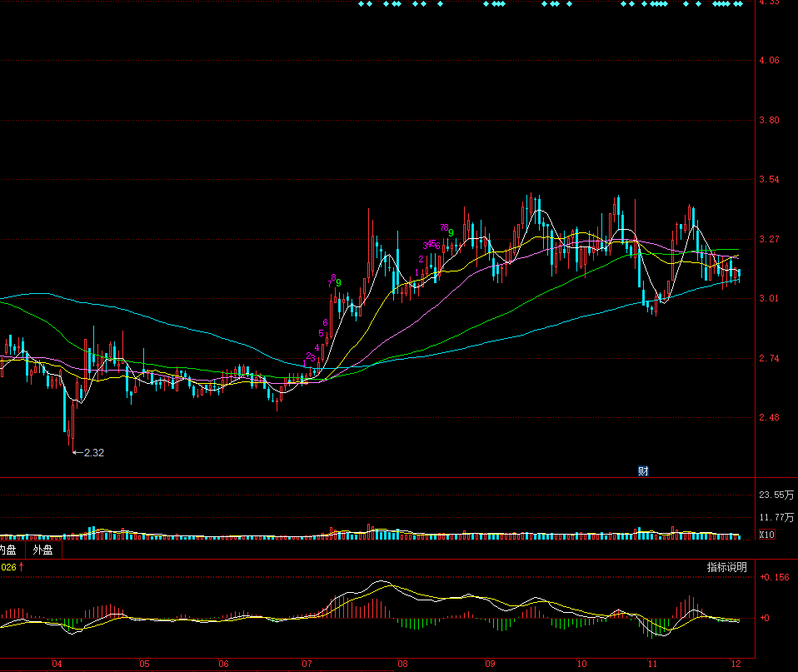Click the 2.48 price axis label
The width and height of the screenshot is (798, 672).
pos(770,418)
